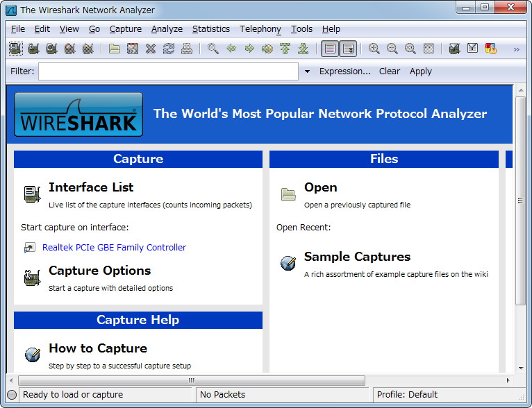532x408 pixels.
Task: Open the Statistics menu
Action: coord(211,29)
